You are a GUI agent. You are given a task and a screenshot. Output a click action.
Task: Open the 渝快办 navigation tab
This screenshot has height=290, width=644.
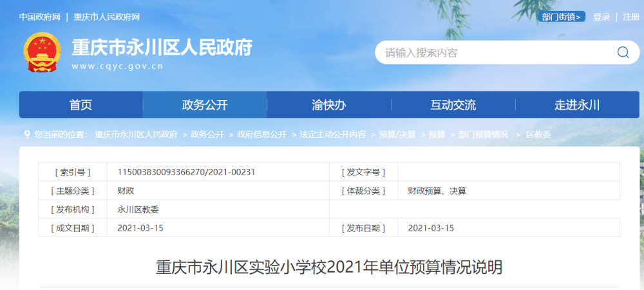329,105
